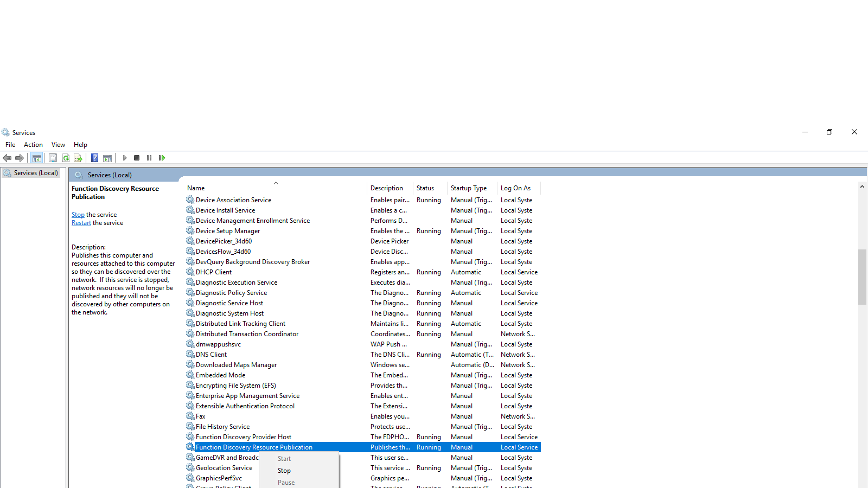Select DevicePicker_34d60 service
Image resolution: width=868 pixels, height=488 pixels.
[x=363, y=241]
